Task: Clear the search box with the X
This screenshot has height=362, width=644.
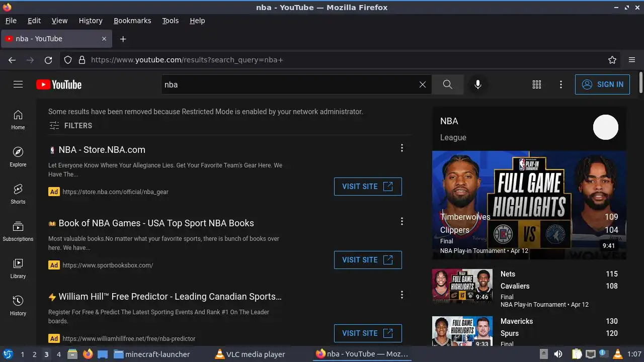Action: click(x=423, y=84)
